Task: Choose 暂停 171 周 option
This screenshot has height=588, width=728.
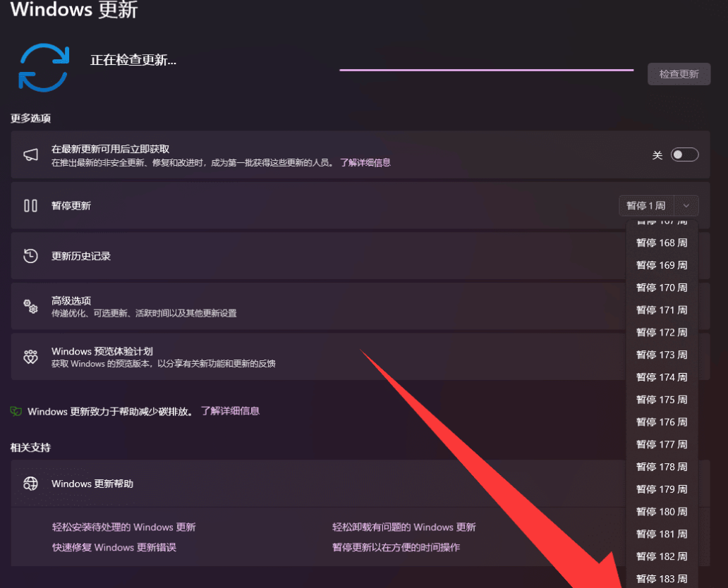Action: [662, 310]
